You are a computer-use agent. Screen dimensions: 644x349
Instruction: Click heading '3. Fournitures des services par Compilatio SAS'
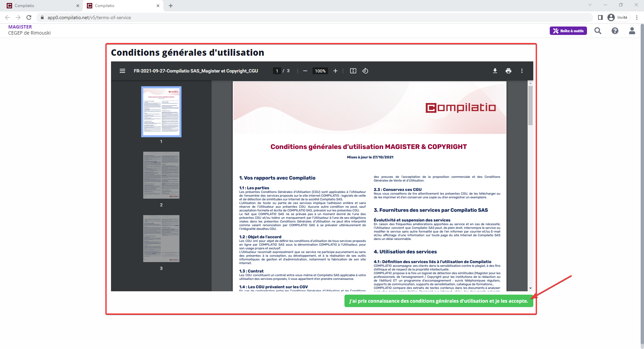click(431, 210)
